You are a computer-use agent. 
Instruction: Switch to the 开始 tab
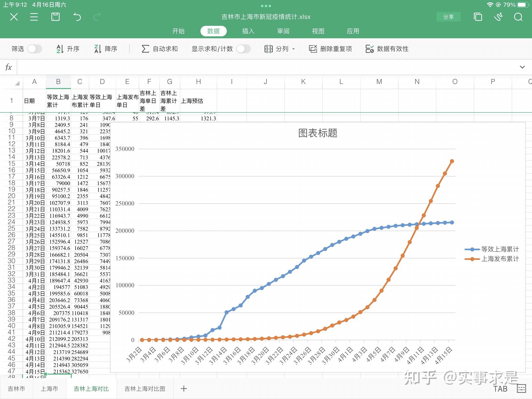[x=178, y=31]
